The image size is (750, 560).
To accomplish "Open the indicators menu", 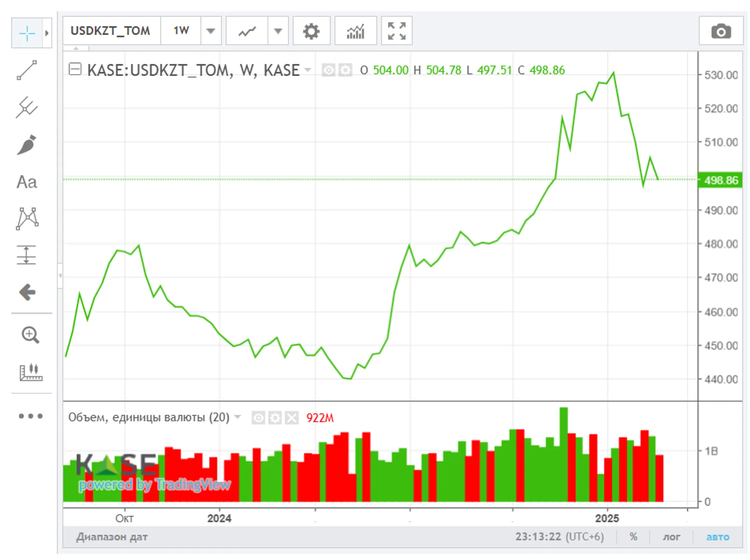I will pyautogui.click(x=355, y=31).
